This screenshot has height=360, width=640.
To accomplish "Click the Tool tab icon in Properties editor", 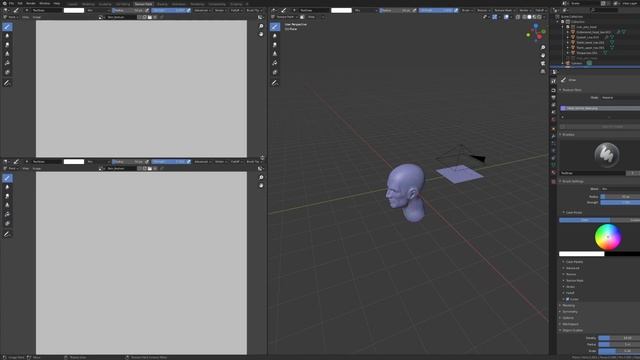I will tap(554, 81).
